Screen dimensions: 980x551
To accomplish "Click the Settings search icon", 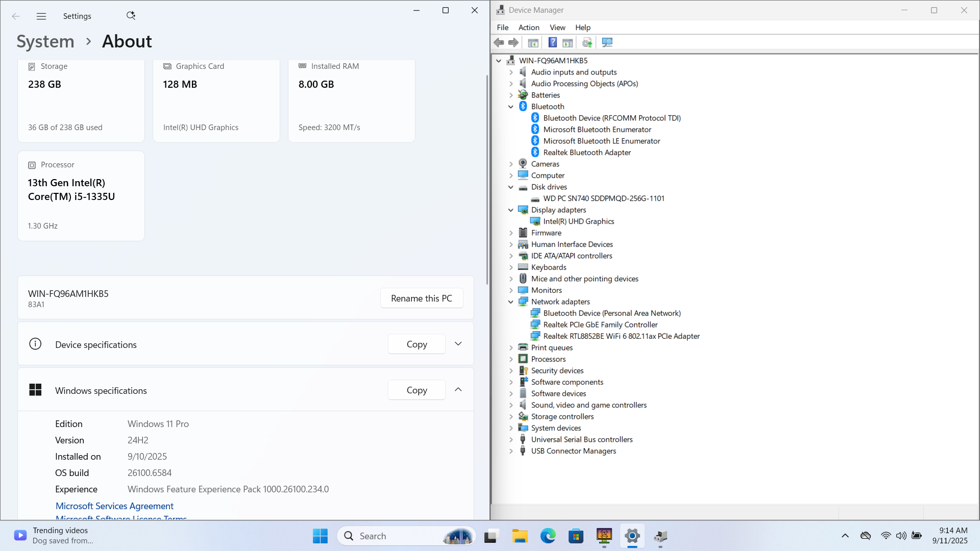I will (x=131, y=16).
